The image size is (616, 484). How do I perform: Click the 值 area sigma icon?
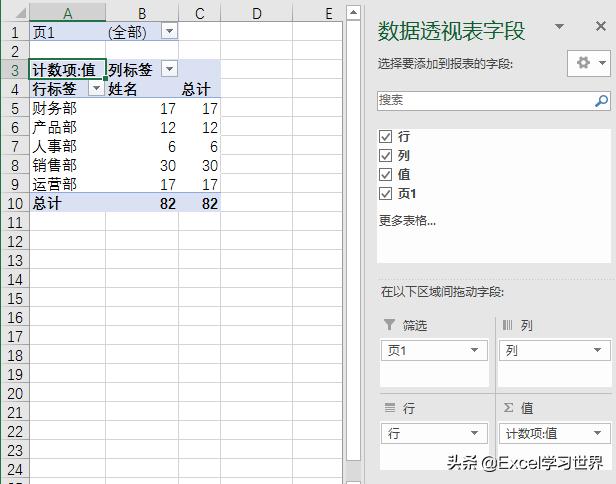click(508, 407)
